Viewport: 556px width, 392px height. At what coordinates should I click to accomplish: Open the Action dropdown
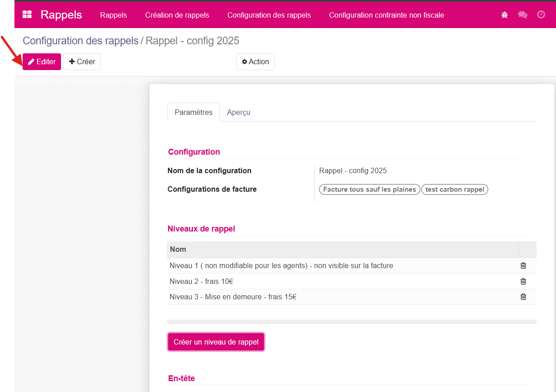pos(255,62)
